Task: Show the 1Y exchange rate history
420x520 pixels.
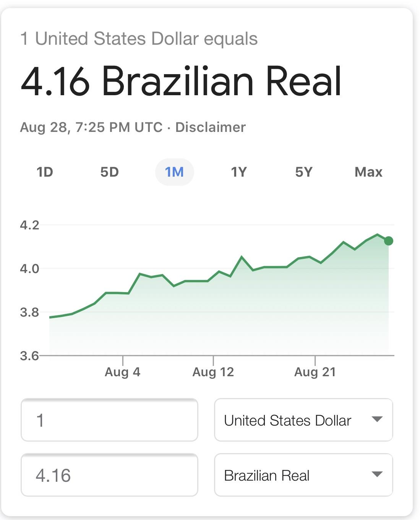Action: (x=239, y=172)
